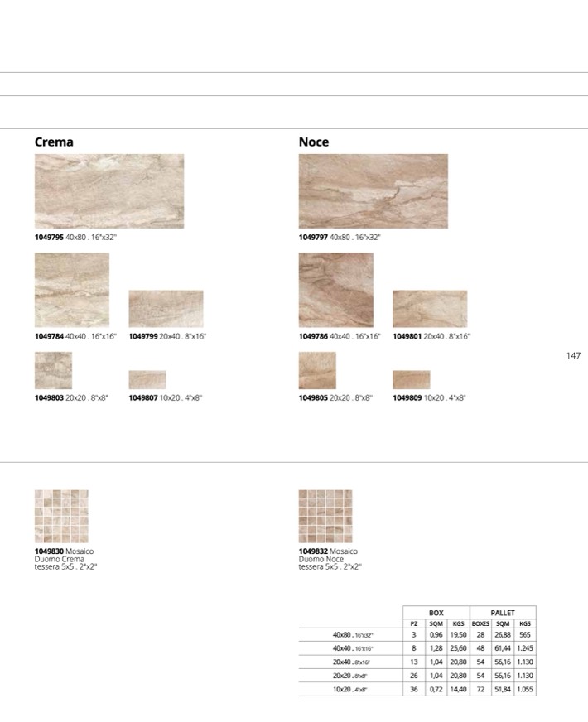
Task: Click the Crema 40x40 tile swatch 1049784
Action: 72,290
